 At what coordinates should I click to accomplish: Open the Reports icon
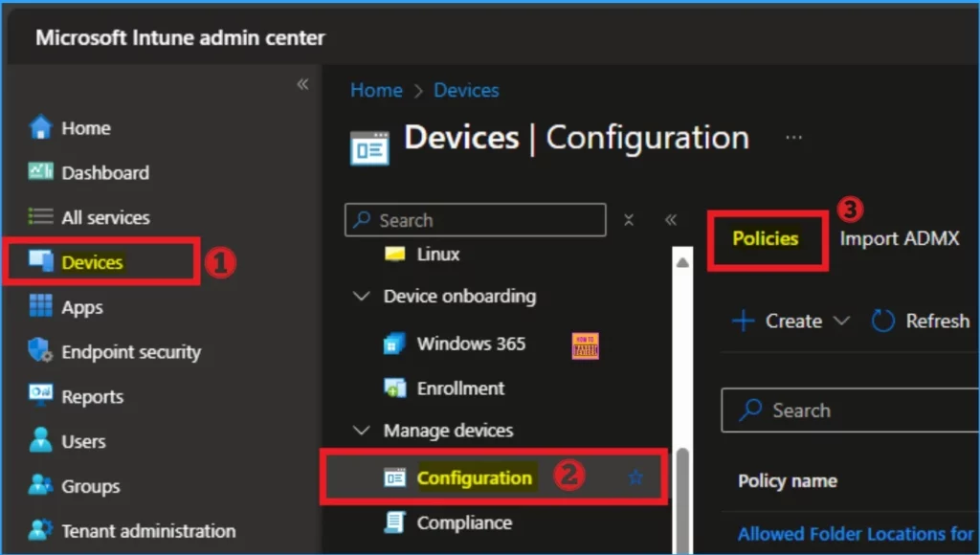pos(40,395)
